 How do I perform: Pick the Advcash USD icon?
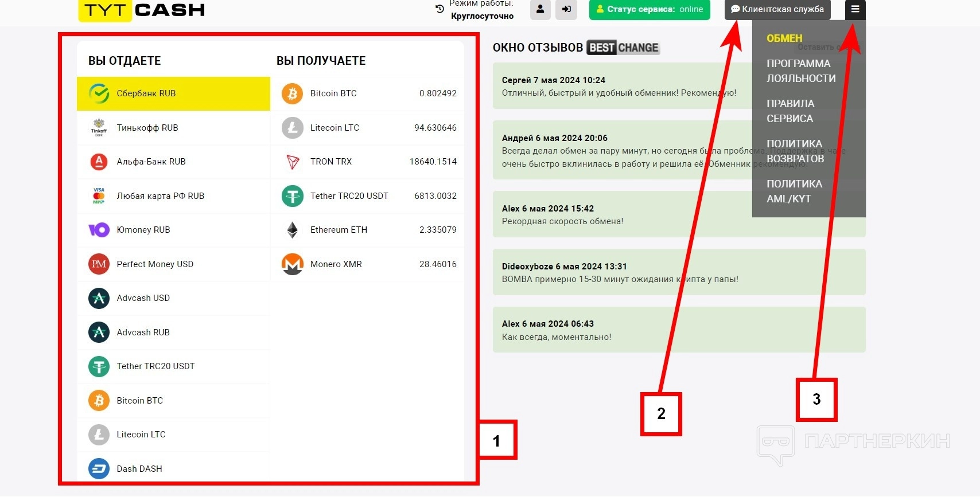[x=99, y=298]
